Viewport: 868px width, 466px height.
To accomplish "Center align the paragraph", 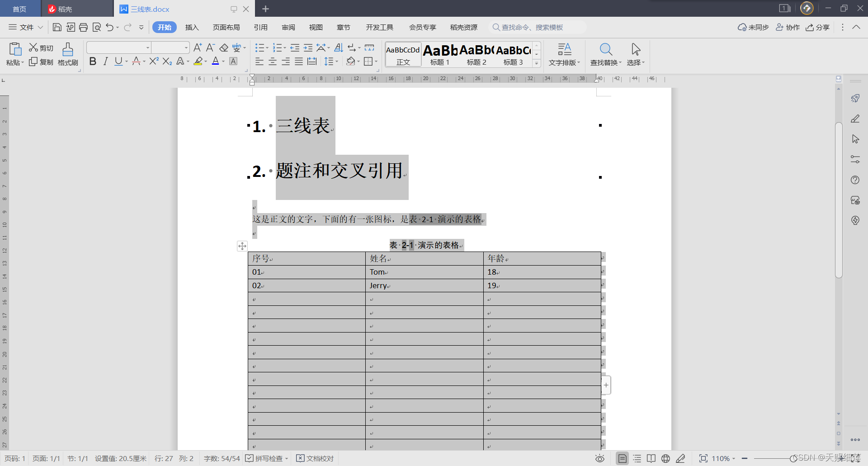I will coord(273,62).
